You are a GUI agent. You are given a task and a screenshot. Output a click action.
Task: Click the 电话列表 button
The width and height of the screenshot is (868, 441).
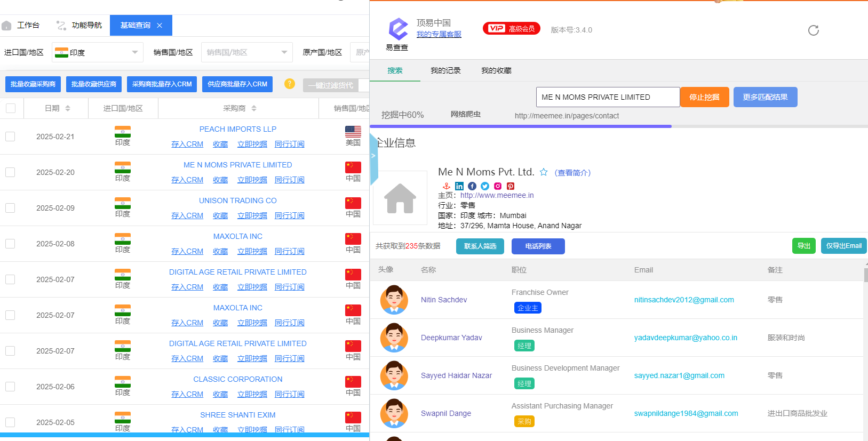[x=538, y=246]
